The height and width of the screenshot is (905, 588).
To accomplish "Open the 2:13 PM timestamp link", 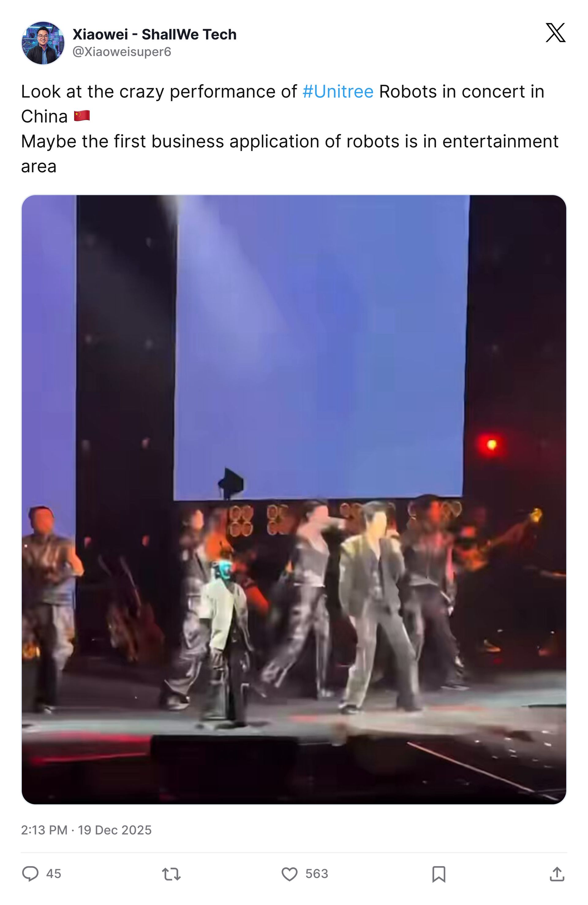I will coord(44,830).
